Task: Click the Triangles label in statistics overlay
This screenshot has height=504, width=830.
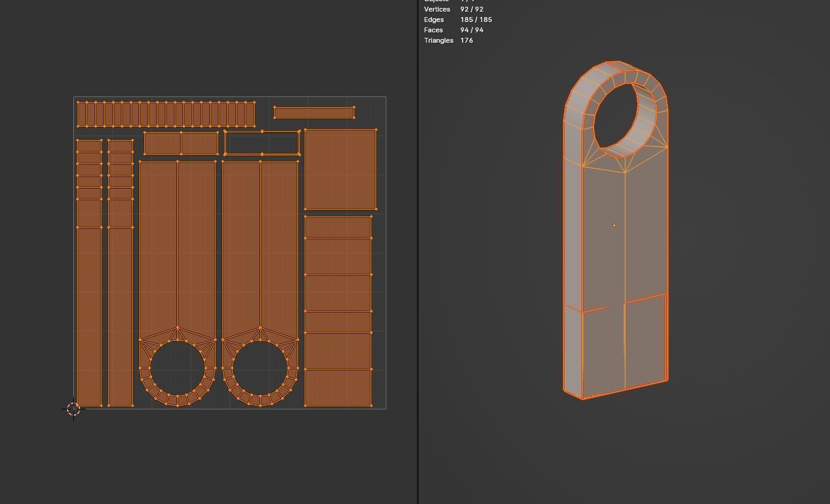Action: [439, 40]
